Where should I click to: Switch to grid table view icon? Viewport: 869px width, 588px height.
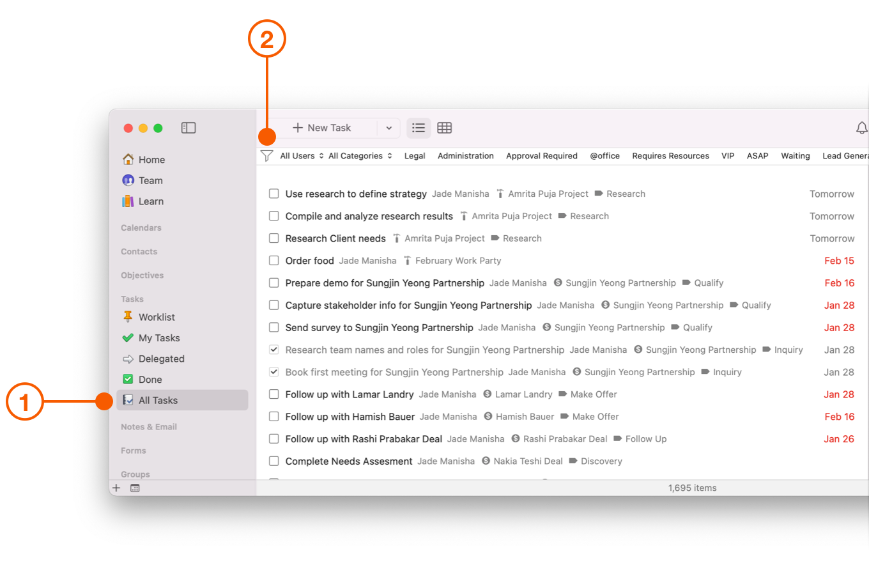445,128
